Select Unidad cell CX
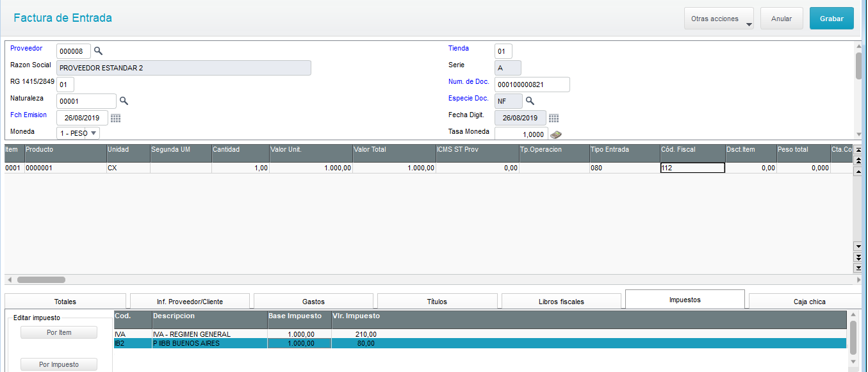This screenshot has width=868, height=372. pos(128,168)
